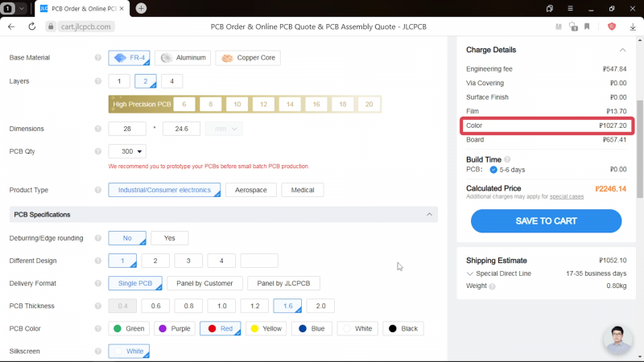Reload the page with refresh icon
The width and height of the screenshot is (644, 362).
point(31,27)
